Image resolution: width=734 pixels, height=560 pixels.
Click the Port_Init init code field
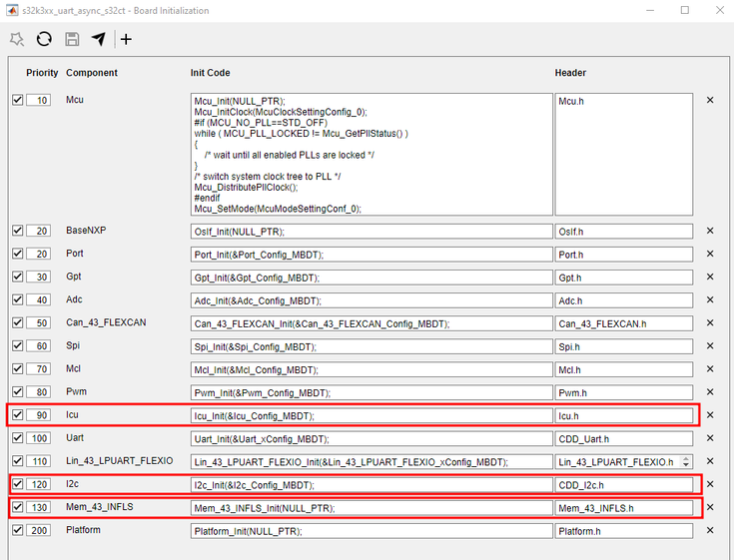(371, 254)
